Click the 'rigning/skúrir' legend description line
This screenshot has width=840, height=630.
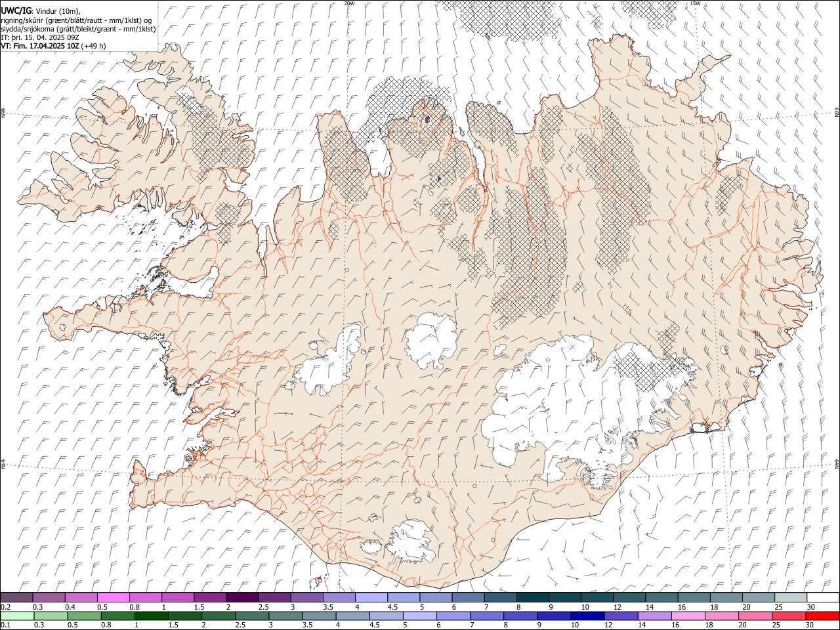click(x=75, y=20)
